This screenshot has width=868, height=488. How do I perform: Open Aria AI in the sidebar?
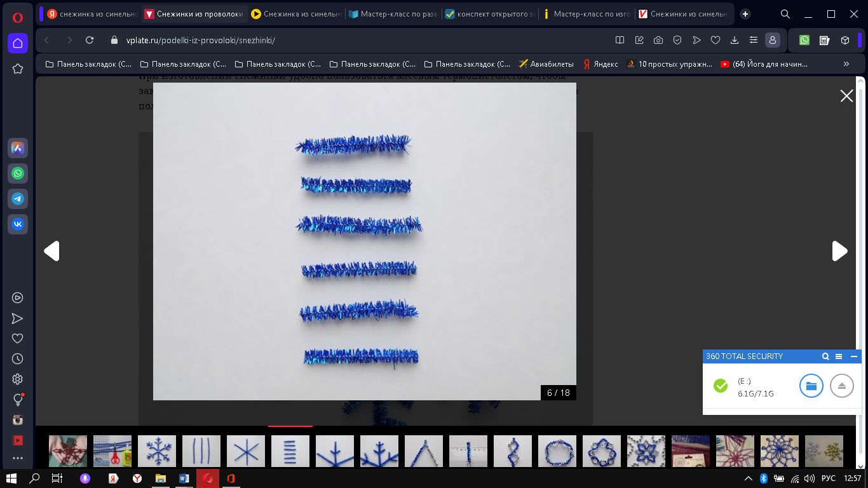(18, 148)
